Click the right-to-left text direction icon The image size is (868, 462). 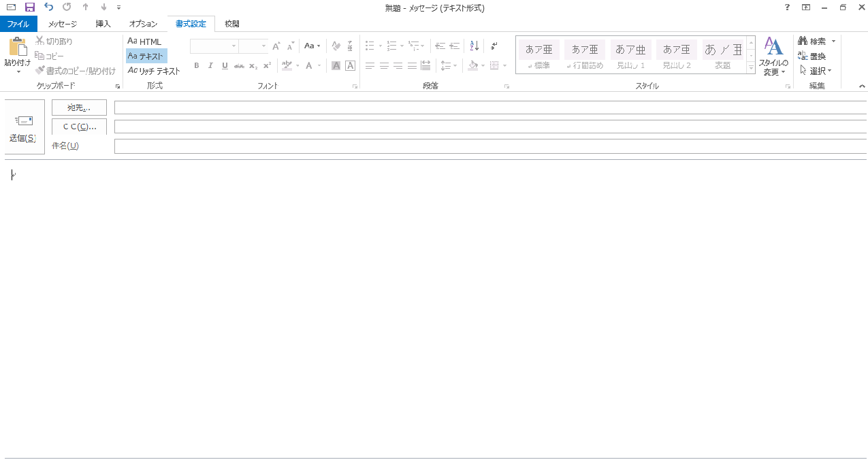pos(494,46)
